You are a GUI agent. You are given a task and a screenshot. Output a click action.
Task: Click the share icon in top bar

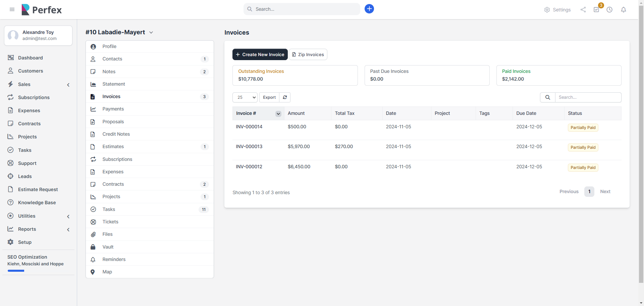tap(583, 10)
